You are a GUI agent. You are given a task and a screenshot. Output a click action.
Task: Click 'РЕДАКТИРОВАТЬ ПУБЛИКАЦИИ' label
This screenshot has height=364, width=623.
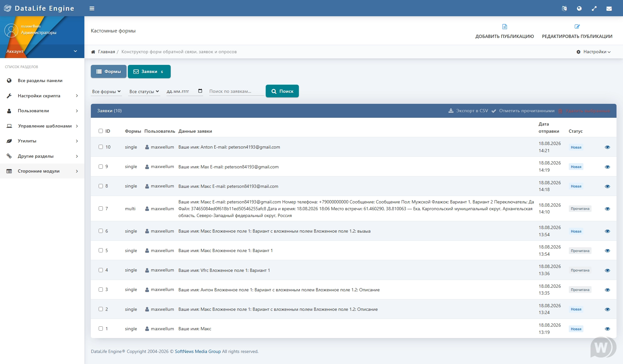pyautogui.click(x=577, y=36)
